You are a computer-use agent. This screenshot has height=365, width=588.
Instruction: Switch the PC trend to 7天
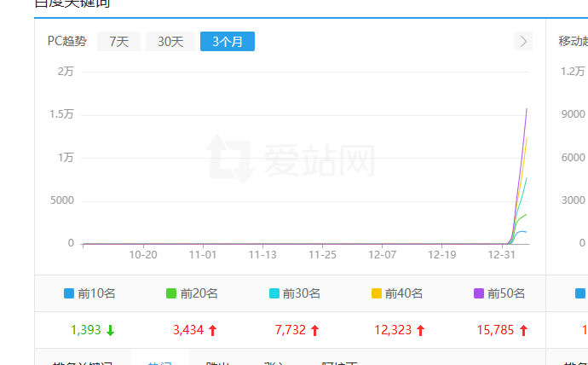pyautogui.click(x=118, y=41)
